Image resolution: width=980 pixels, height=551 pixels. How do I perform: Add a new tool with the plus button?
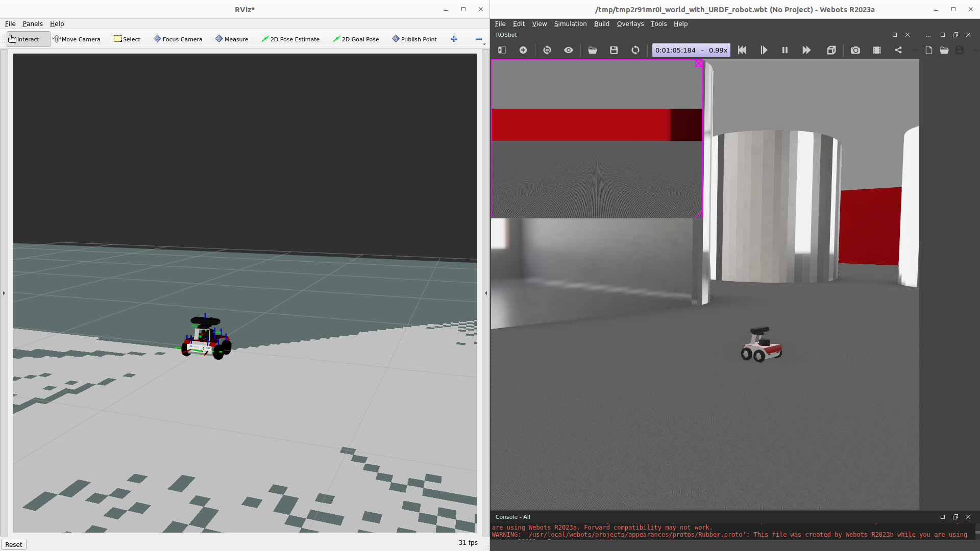[x=454, y=39]
